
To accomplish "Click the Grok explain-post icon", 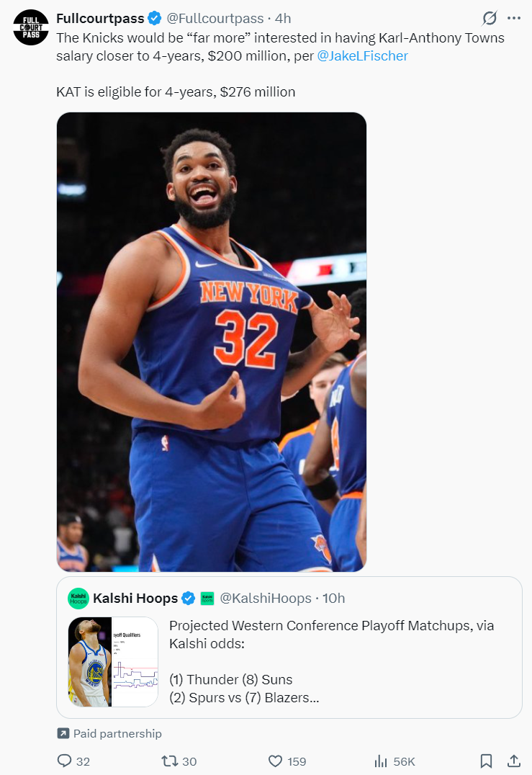I will pos(489,18).
